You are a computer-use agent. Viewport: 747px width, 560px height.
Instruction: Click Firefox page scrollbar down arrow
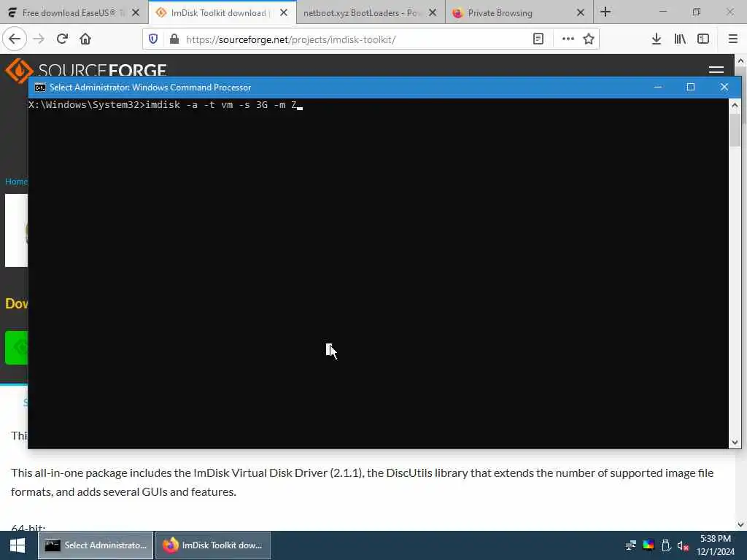coord(741,525)
